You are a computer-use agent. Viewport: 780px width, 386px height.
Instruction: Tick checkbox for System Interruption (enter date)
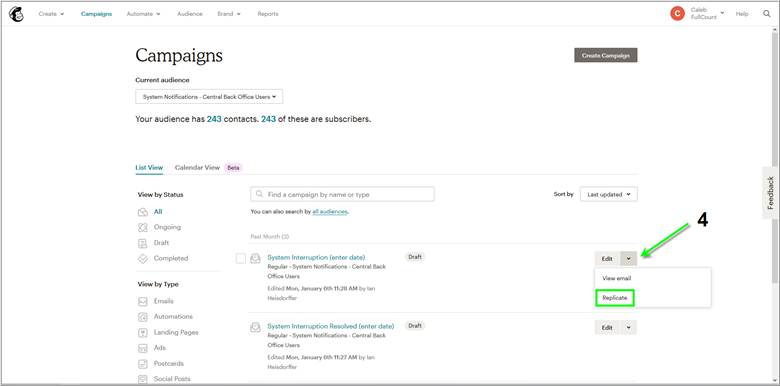[241, 258]
